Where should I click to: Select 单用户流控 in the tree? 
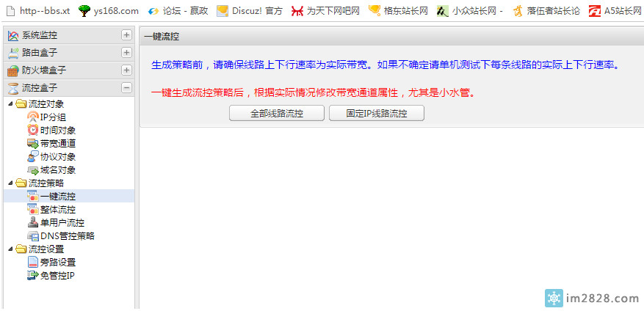point(62,223)
